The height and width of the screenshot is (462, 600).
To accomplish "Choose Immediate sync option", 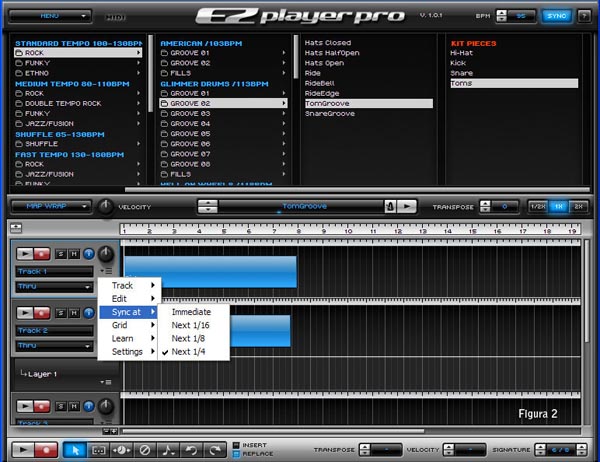I will tap(194, 312).
